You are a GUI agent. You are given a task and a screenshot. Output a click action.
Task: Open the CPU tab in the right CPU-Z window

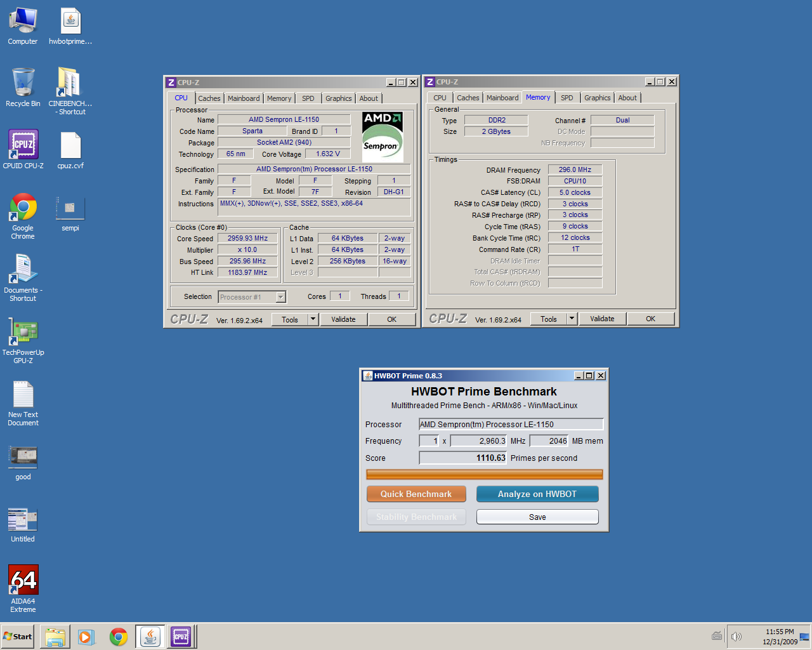[x=440, y=98]
